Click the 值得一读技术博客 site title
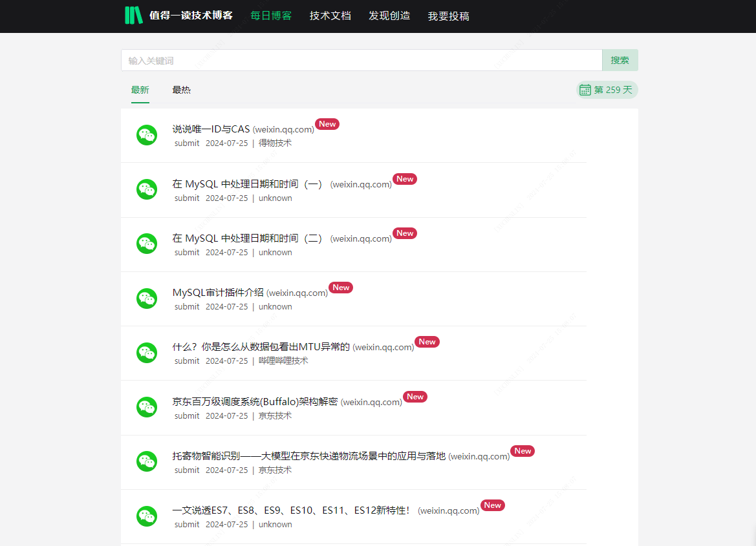This screenshot has width=756, height=546. pos(191,16)
